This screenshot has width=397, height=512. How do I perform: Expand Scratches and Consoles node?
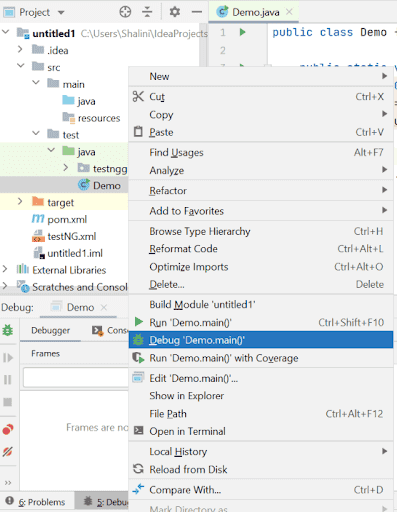(5, 286)
